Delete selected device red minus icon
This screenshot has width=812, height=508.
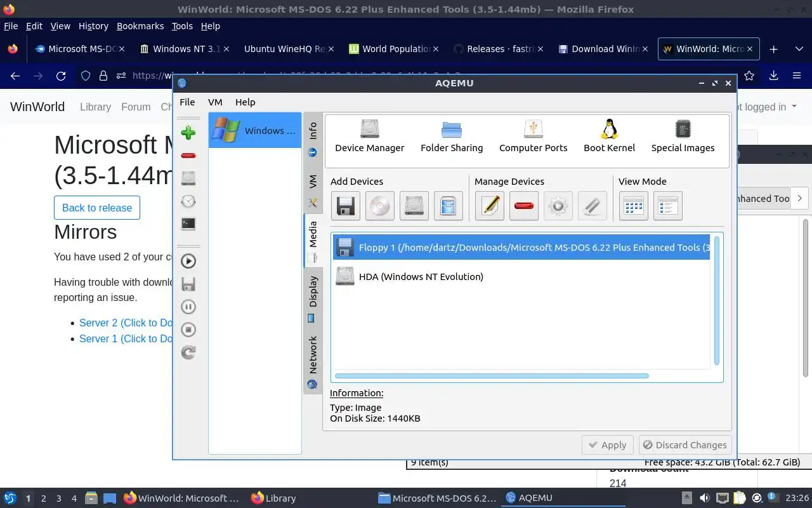(524, 206)
